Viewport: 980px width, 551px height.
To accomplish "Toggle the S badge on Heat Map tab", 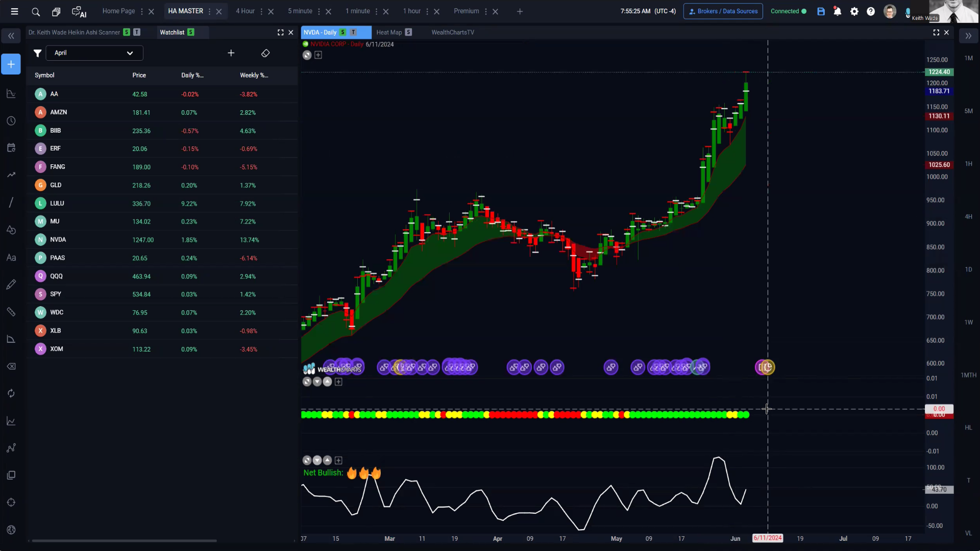I will click(408, 32).
